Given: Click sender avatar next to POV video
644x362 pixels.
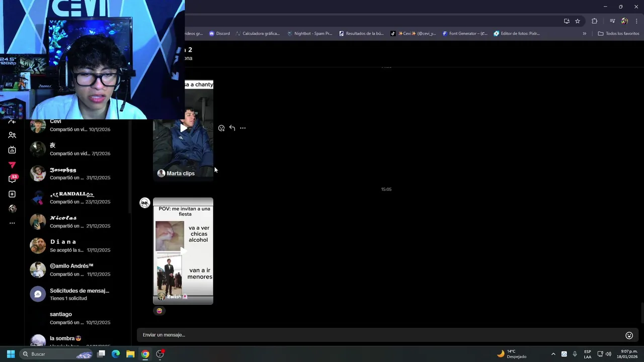Looking at the screenshot, I should pos(145,203).
